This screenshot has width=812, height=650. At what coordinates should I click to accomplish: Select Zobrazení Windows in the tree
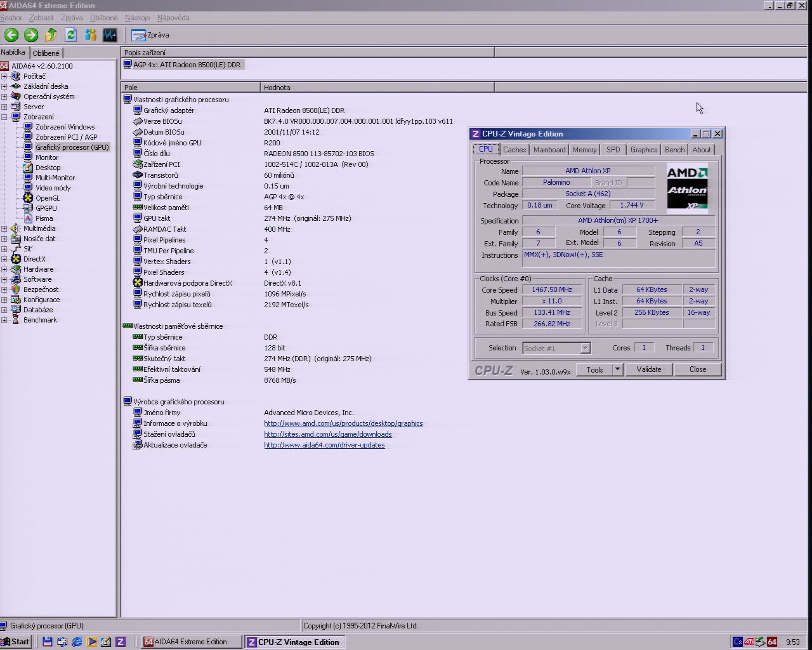click(x=65, y=127)
